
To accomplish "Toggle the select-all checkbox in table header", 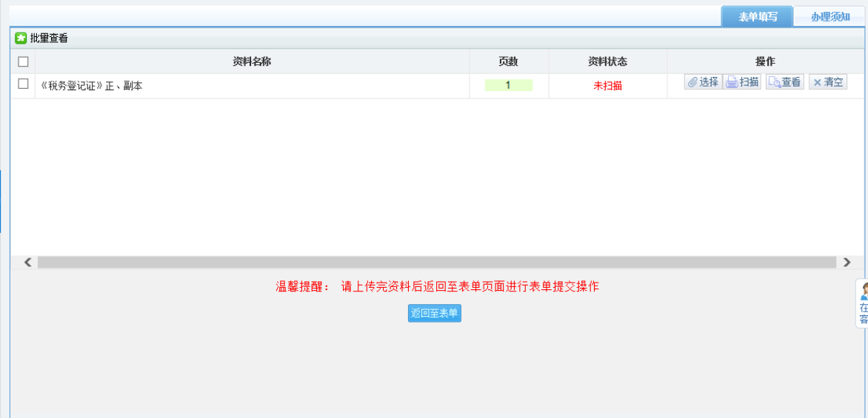I will coord(23,62).
